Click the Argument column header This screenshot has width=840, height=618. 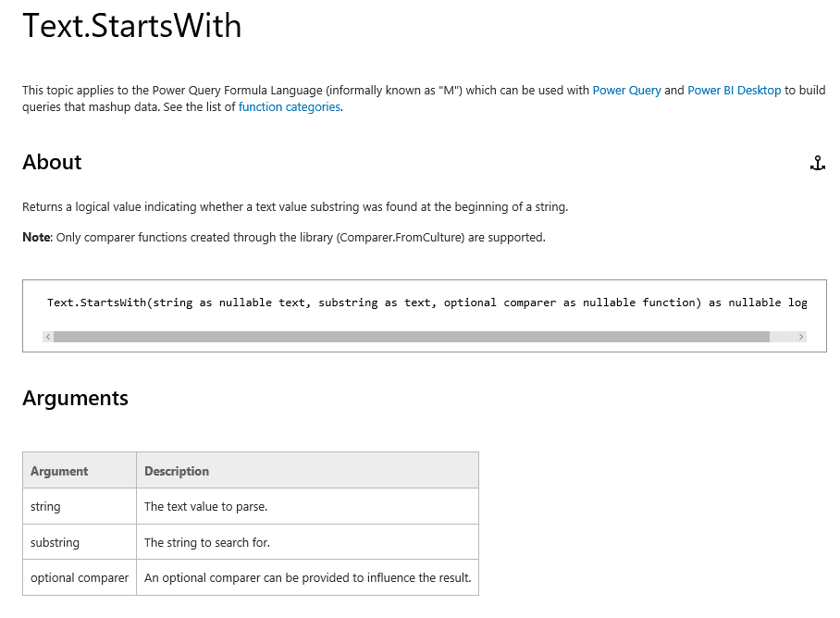coord(59,471)
